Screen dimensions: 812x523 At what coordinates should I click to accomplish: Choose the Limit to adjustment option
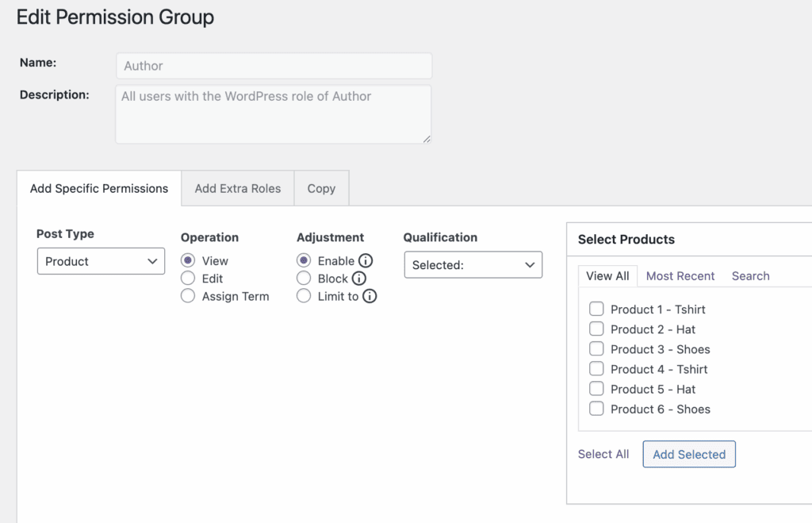pos(303,296)
